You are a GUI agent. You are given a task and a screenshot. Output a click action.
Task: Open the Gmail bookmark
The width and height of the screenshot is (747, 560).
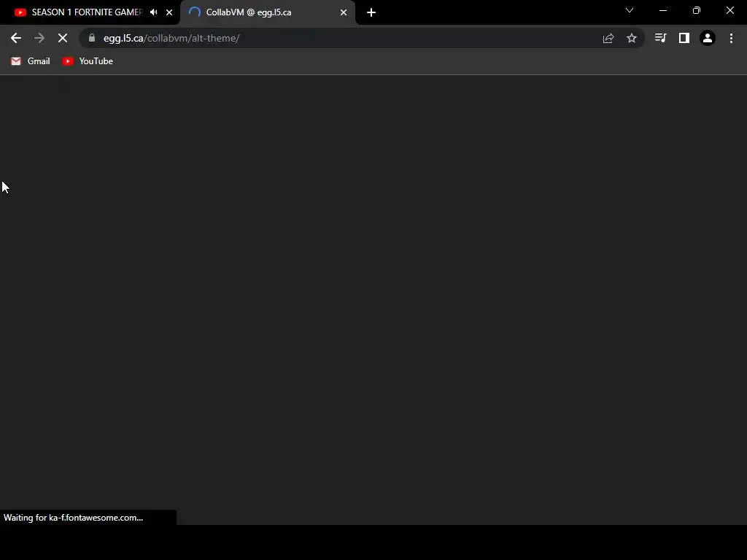pos(31,61)
